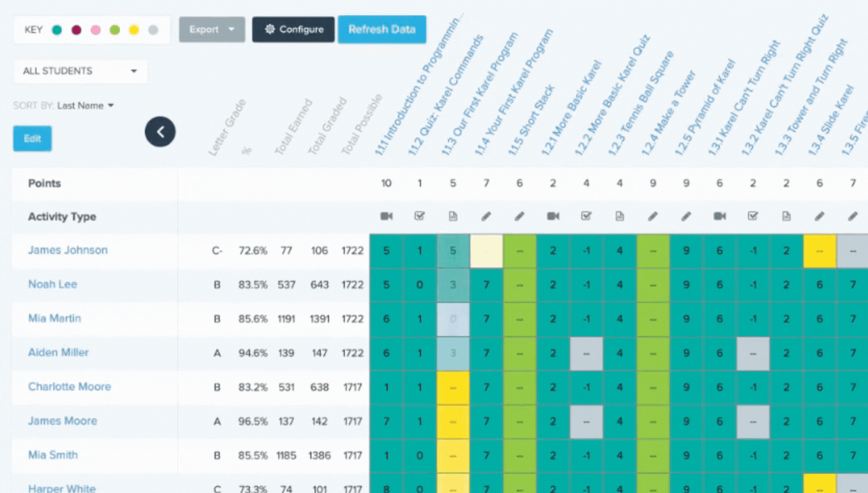
Task: Click the video icon for More Basic Karel
Action: 553,216
